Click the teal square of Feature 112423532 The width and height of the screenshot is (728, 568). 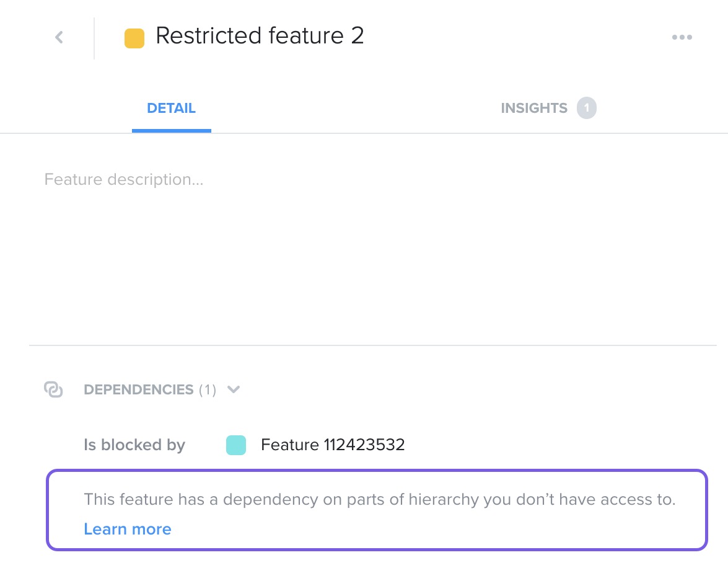click(236, 445)
